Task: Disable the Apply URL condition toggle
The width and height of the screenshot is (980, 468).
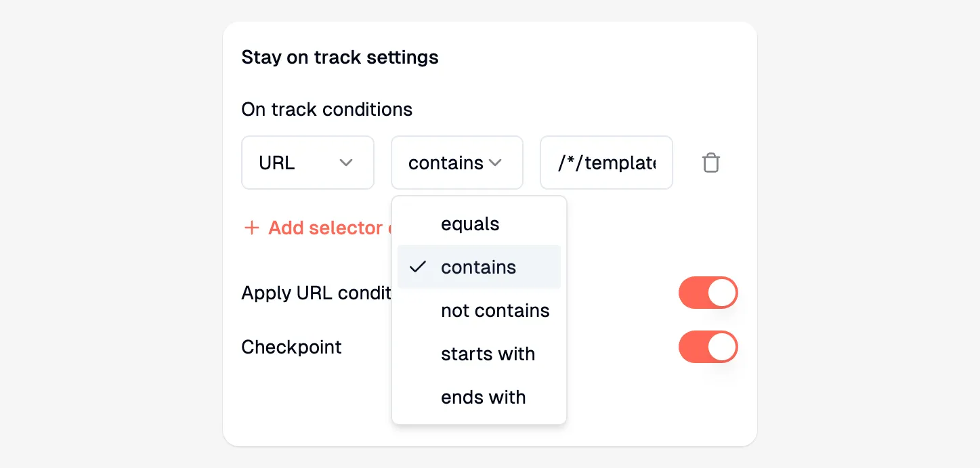Action: coord(708,293)
